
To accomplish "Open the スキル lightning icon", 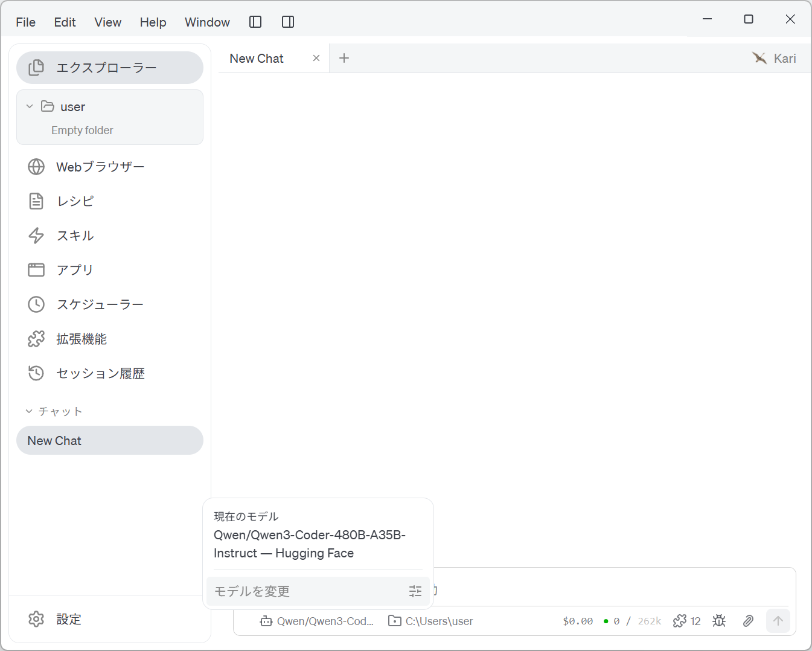I will pyautogui.click(x=36, y=236).
